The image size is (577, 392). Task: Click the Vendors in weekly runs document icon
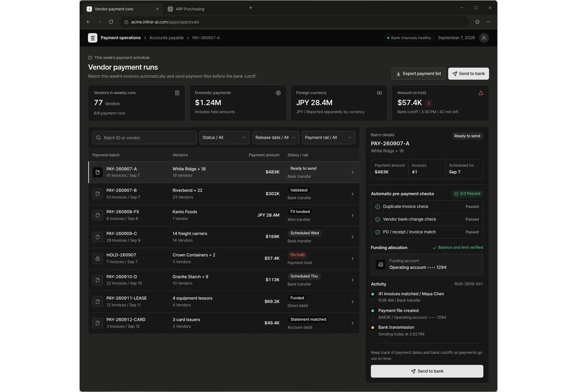point(177,93)
